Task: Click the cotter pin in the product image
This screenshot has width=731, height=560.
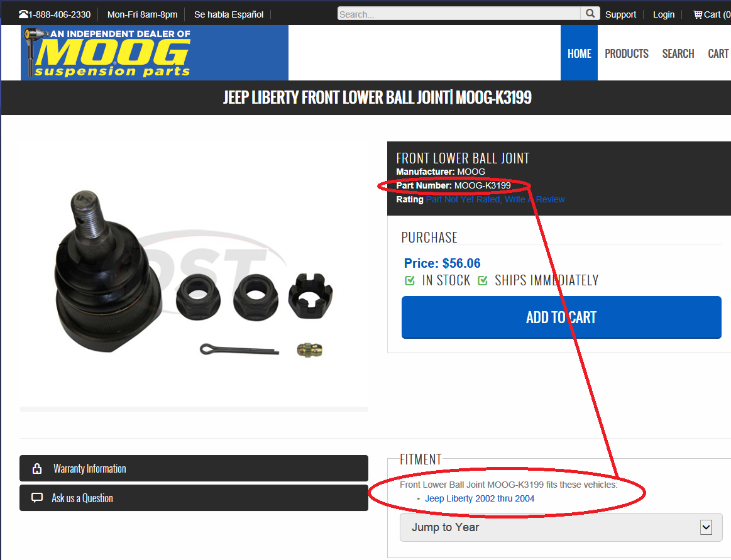Action: point(239,349)
